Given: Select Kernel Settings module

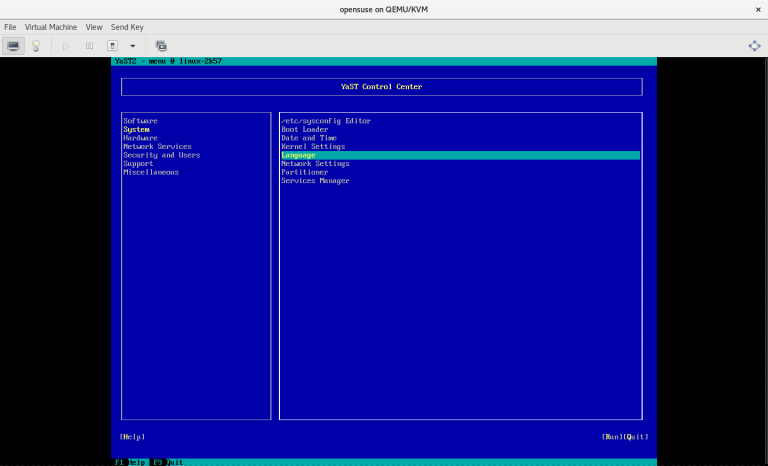Looking at the screenshot, I should pos(313,147).
